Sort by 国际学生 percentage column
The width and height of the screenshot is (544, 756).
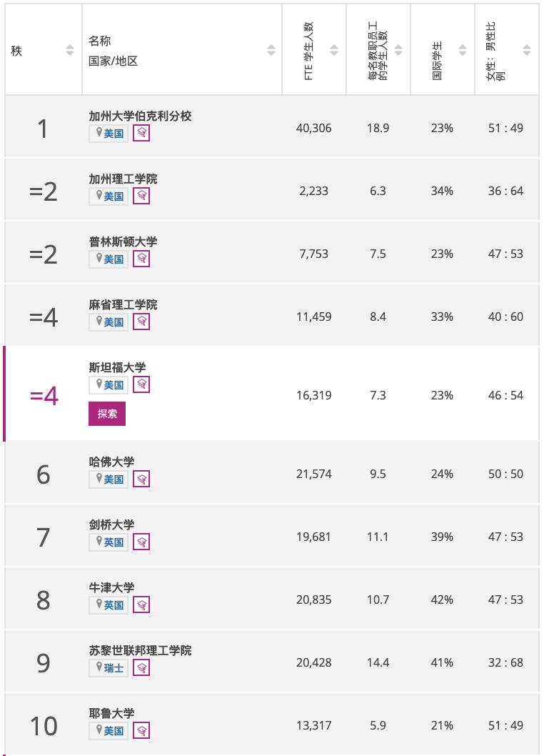[463, 49]
